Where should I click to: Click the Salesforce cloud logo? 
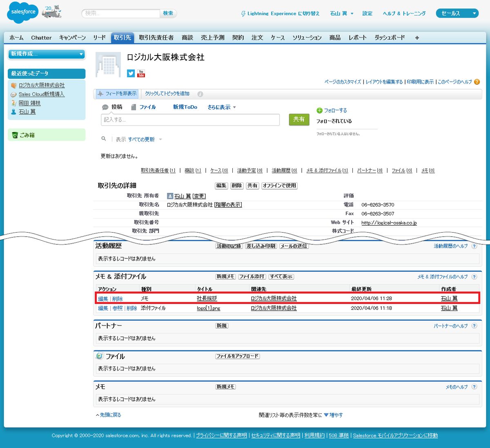[x=23, y=12]
